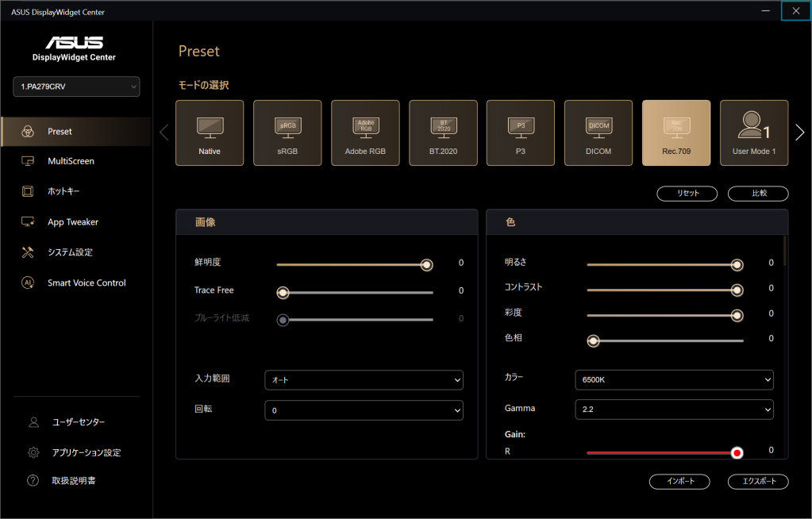The width and height of the screenshot is (812, 519).
Task: Select User Mode 1 preset
Action: pos(753,133)
